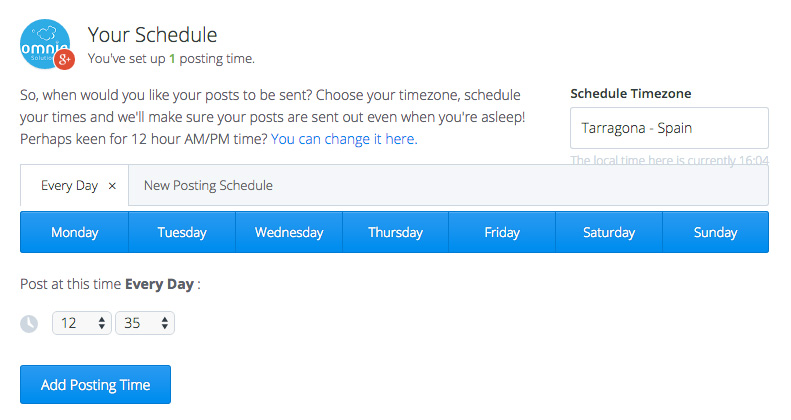791x420 pixels.
Task: Toggle Saturday posting day
Action: coord(609,233)
